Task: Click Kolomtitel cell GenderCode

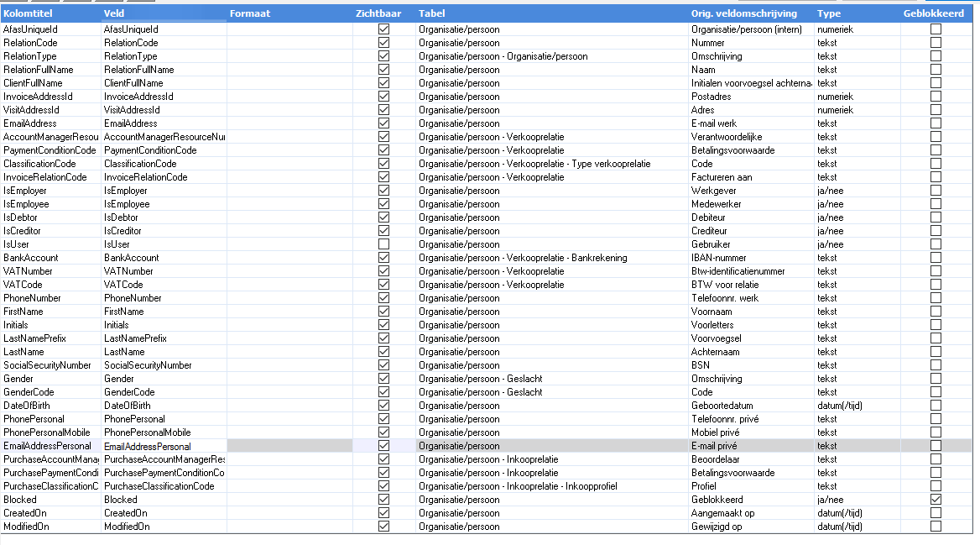Action: pos(50,392)
